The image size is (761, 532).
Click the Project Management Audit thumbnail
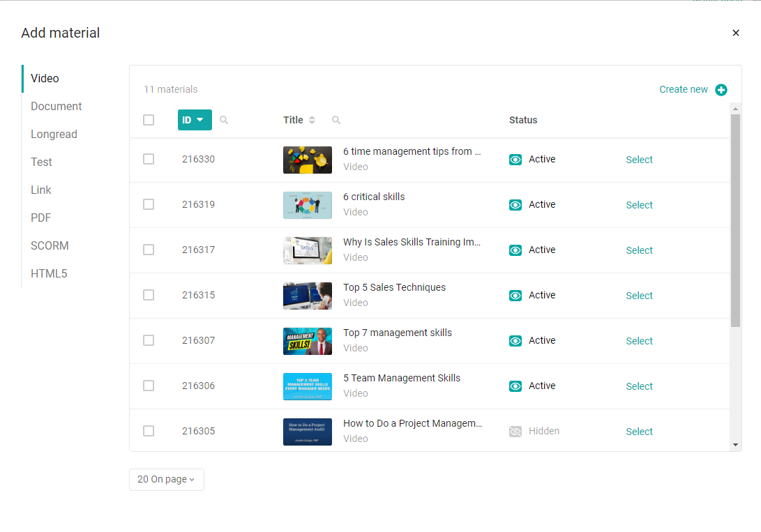point(308,432)
